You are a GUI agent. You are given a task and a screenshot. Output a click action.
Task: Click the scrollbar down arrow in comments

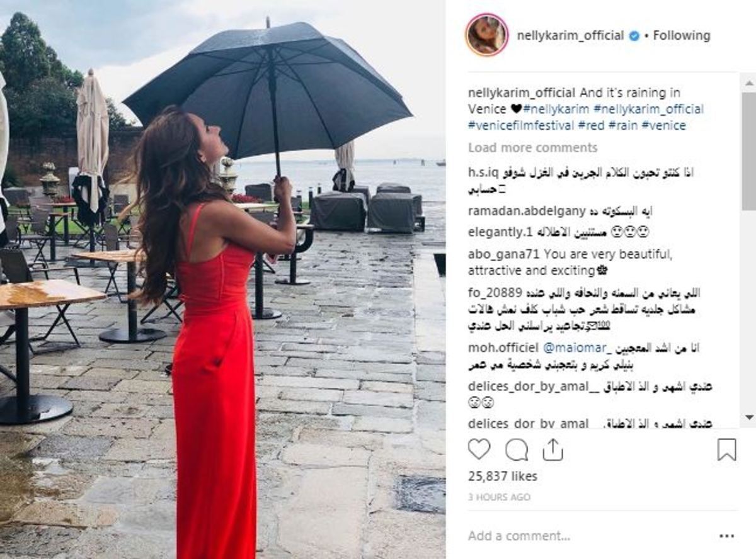749,417
